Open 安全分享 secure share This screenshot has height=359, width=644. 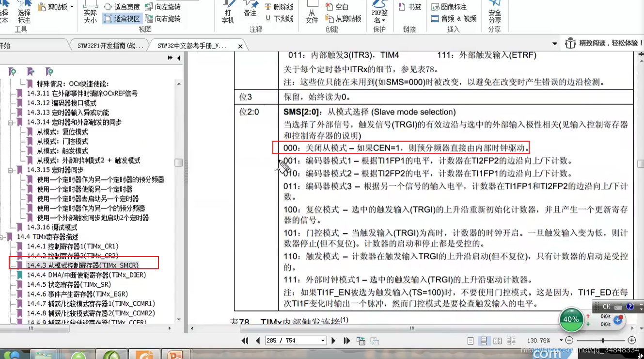(x=494, y=13)
